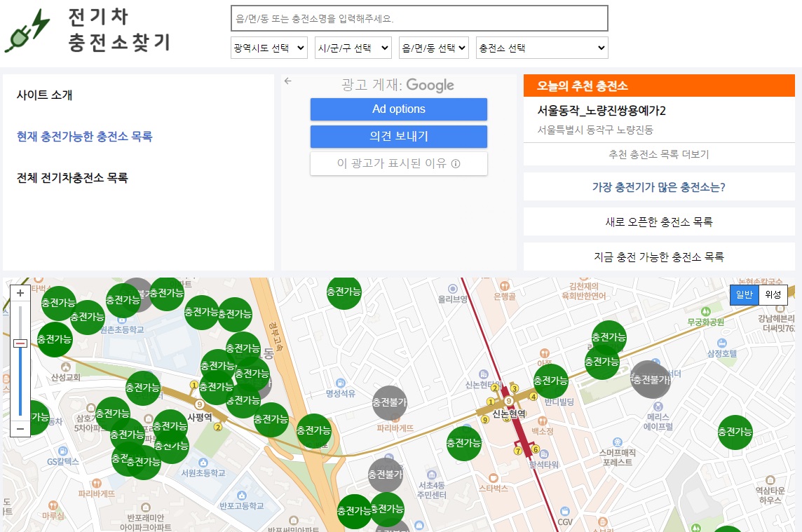Click the 의견 보내기 button
Screen dimensions: 802x532
[398, 137]
